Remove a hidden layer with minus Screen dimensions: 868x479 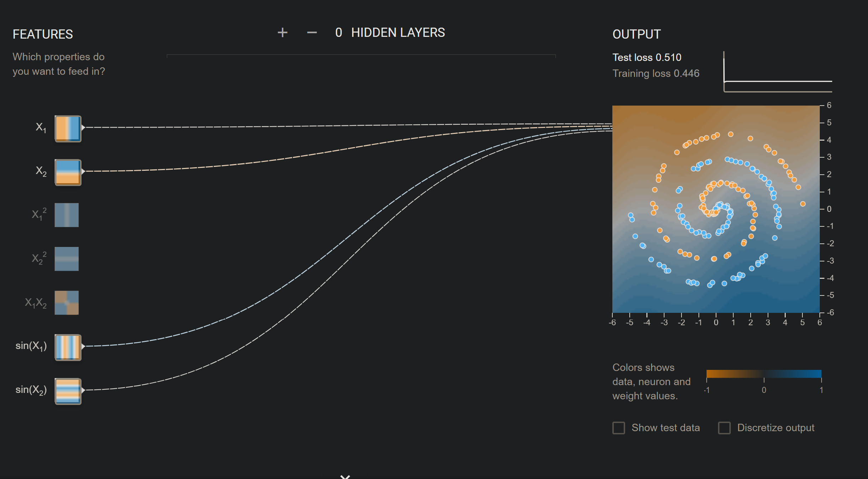tap(312, 33)
